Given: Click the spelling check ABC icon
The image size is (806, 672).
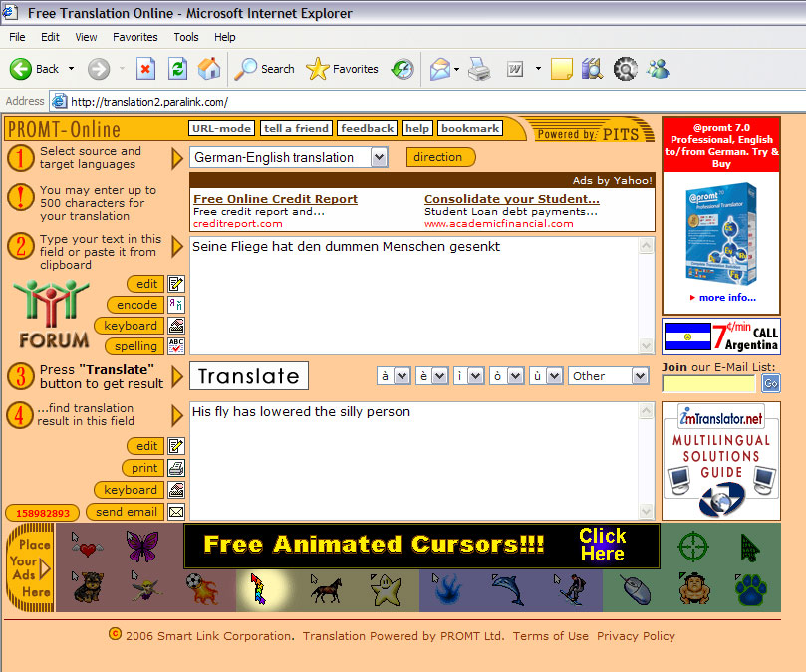Looking at the screenshot, I should pyautogui.click(x=176, y=346).
